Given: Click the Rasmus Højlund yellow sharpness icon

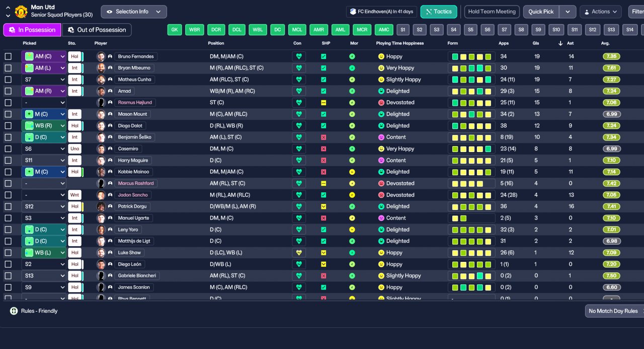Looking at the screenshot, I should pos(324,102).
